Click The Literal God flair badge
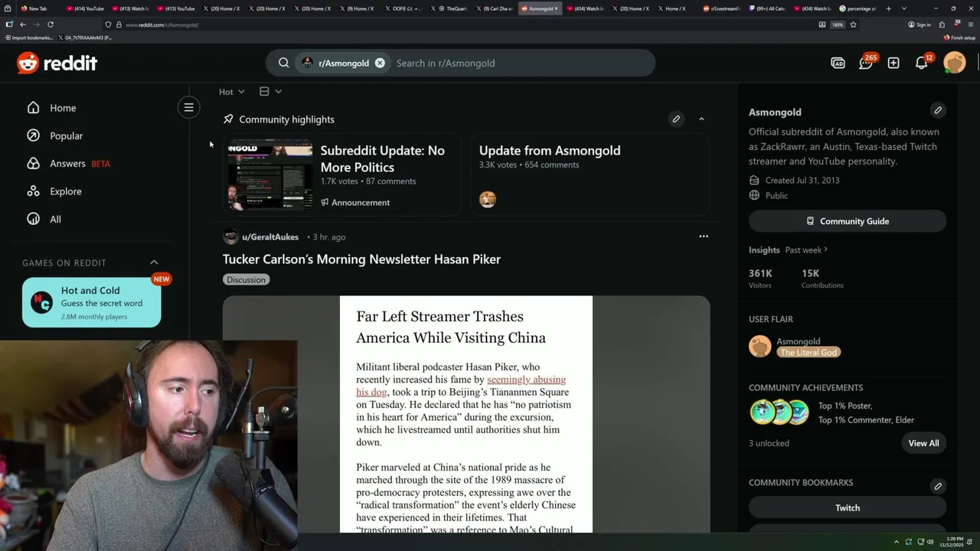980x551 pixels. (x=808, y=352)
